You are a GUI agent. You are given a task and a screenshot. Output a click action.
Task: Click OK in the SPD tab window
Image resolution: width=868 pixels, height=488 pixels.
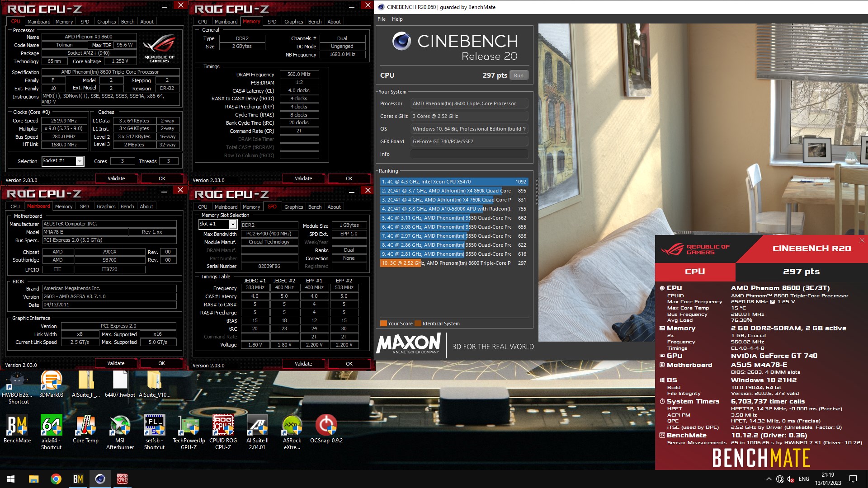(x=349, y=364)
